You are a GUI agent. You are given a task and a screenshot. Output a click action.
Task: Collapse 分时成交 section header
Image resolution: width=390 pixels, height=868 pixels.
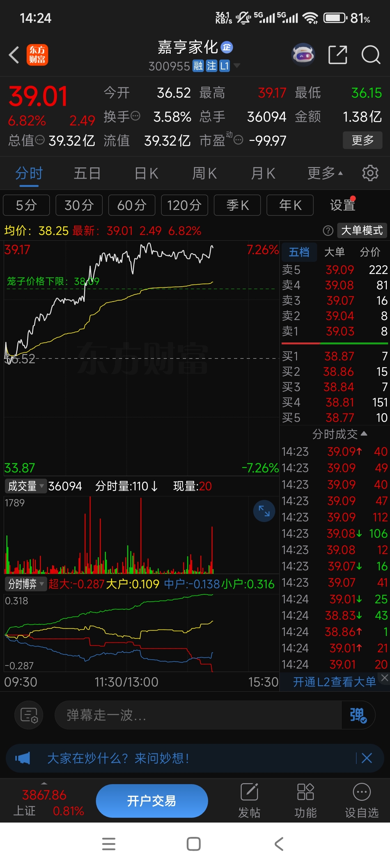coord(339,434)
